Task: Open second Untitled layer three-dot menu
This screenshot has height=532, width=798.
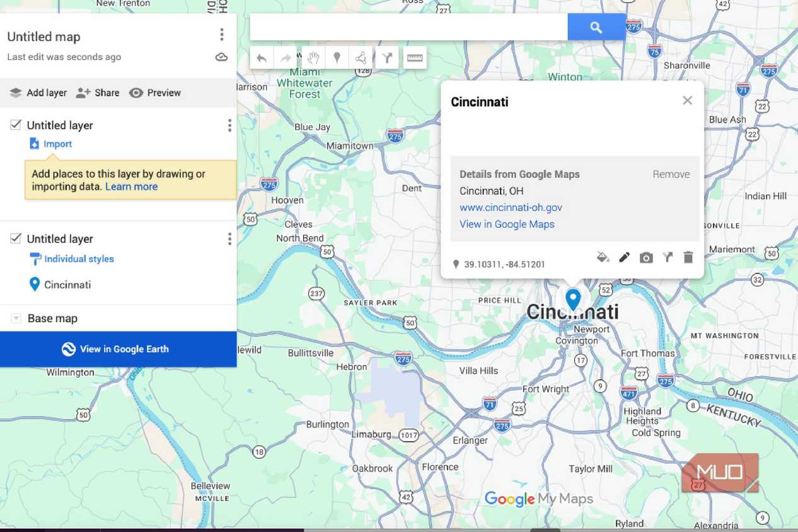Action: tap(229, 239)
